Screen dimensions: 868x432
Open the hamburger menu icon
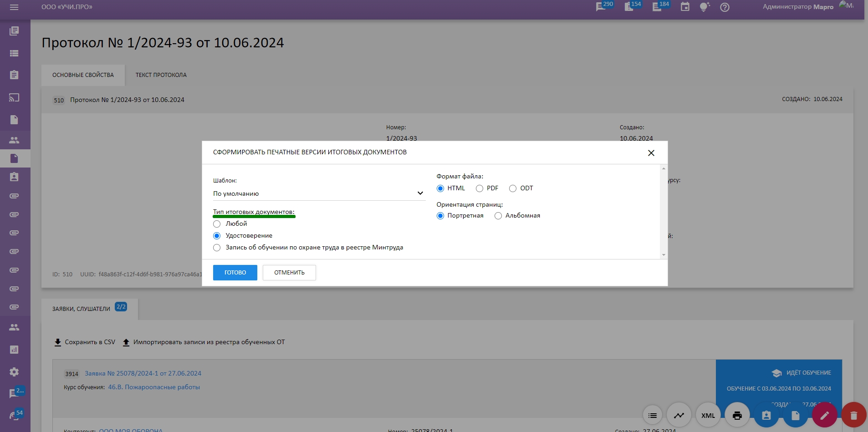click(14, 7)
